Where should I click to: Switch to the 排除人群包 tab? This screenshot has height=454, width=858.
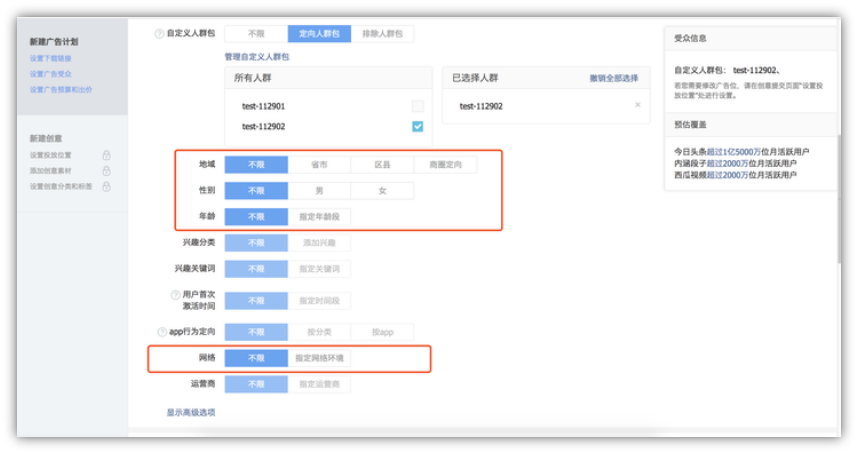pyautogui.click(x=381, y=34)
